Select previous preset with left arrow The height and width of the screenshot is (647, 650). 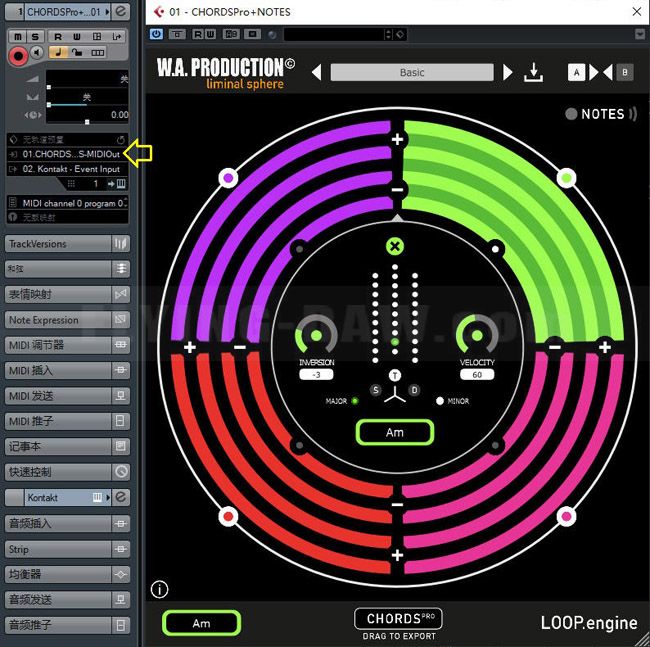pyautogui.click(x=317, y=73)
